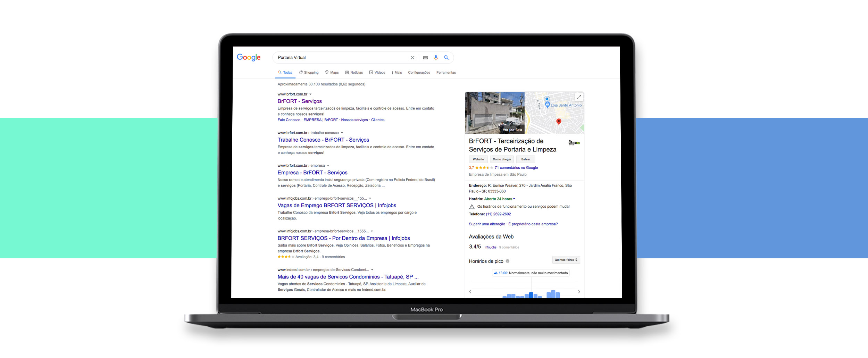Open BRFORT SERVIÇOS - Por Dentro da Empresa
Screen dimensions: 868x358
[x=344, y=239]
